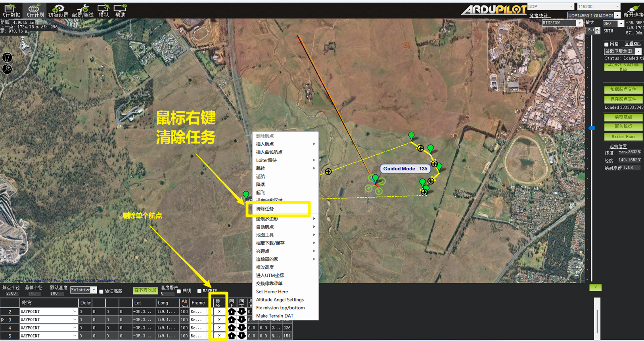Select 清除任务 in the context menu
This screenshot has width=644, height=341.
tap(278, 209)
